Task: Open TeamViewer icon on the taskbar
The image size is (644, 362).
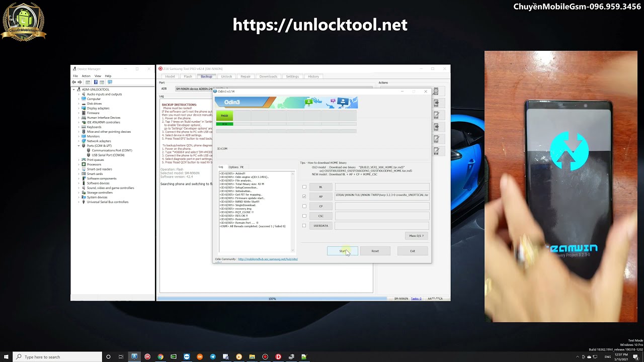Action: click(x=187, y=357)
